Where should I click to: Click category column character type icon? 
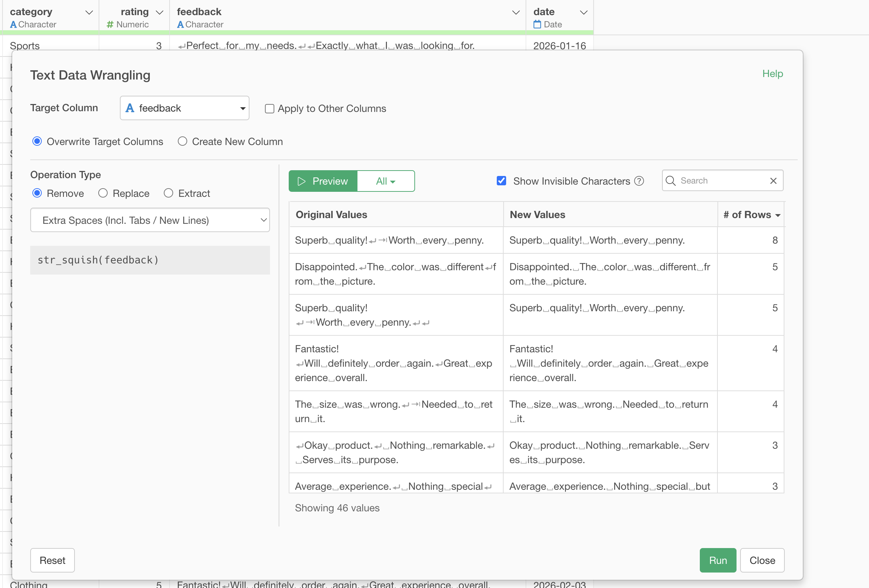(x=13, y=25)
